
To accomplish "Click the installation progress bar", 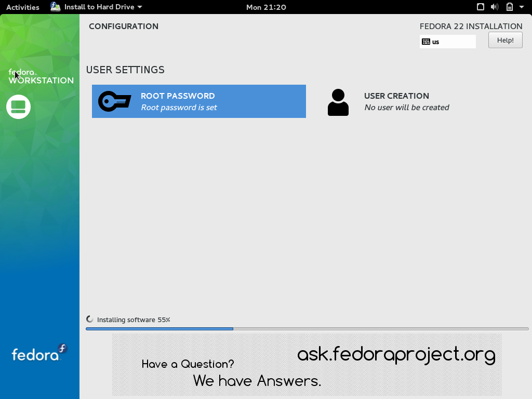I will (307, 329).
